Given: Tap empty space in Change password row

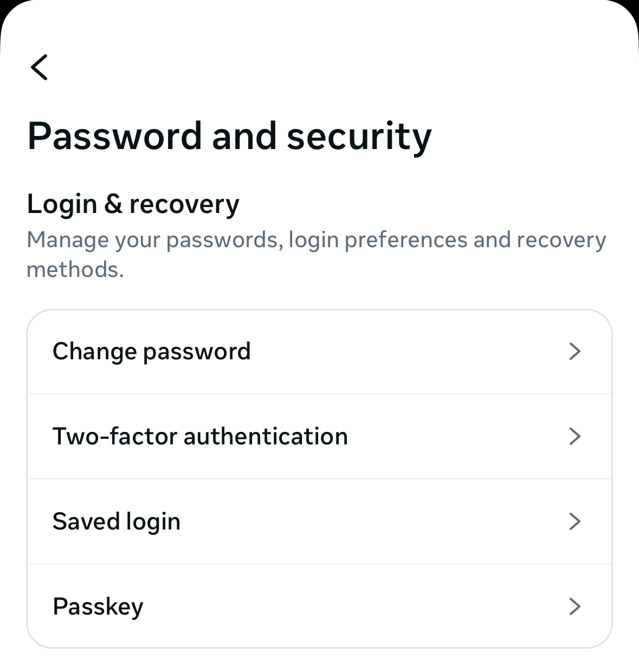Looking at the screenshot, I should (406, 351).
